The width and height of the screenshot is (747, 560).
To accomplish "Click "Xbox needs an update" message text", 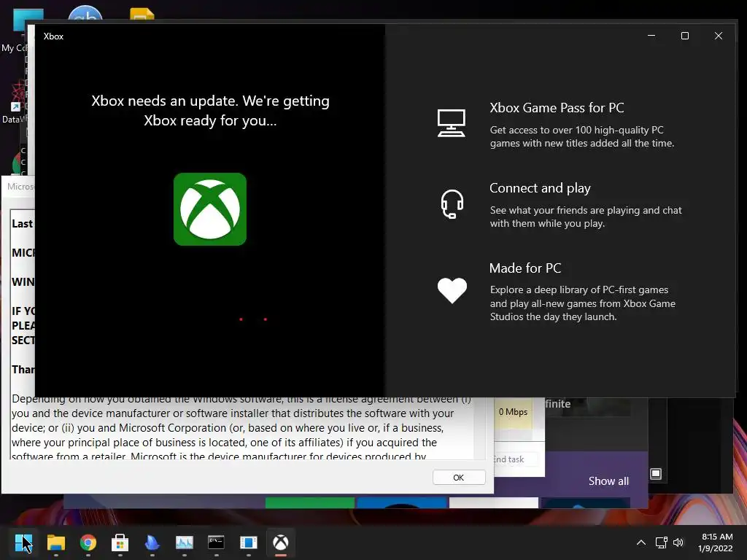I will click(x=210, y=111).
